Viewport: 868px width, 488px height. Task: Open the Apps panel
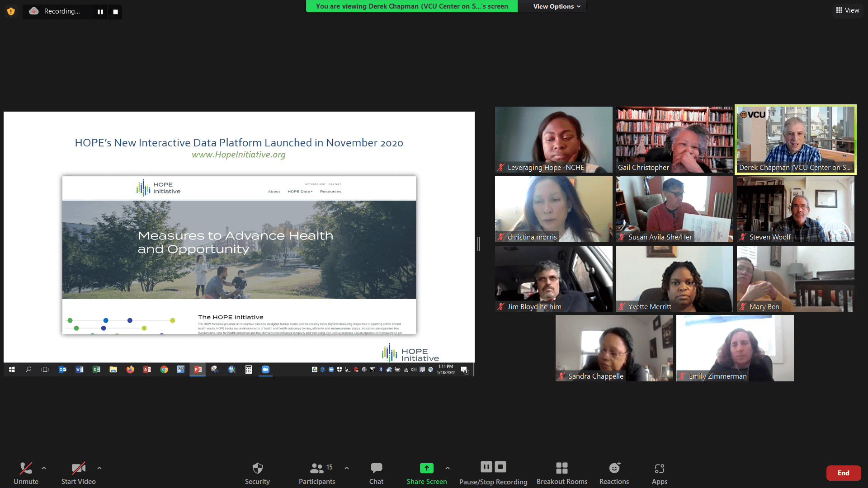(x=660, y=473)
